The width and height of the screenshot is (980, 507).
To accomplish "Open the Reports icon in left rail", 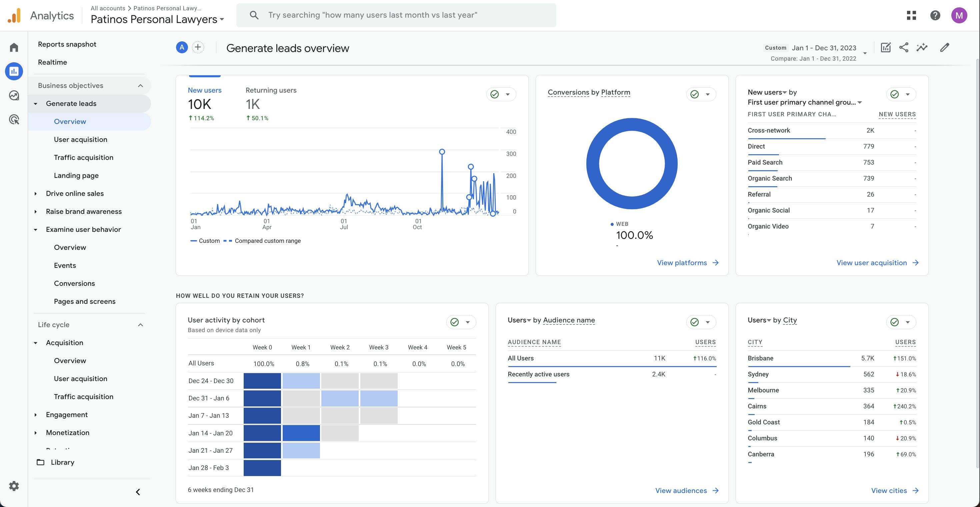I will (14, 71).
